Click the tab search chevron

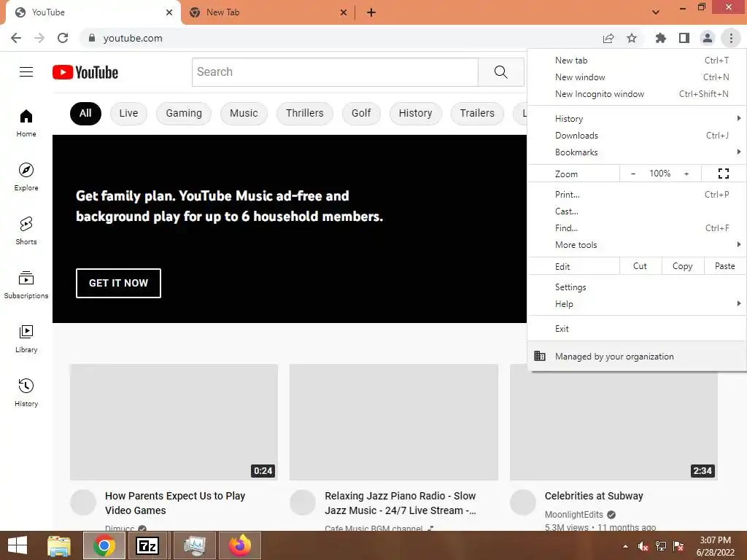(656, 12)
